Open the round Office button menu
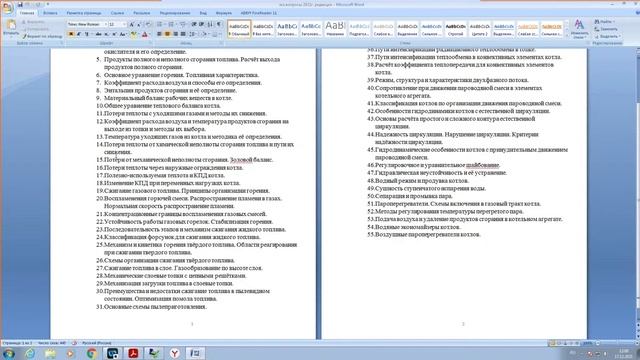 pyautogui.click(x=7, y=7)
